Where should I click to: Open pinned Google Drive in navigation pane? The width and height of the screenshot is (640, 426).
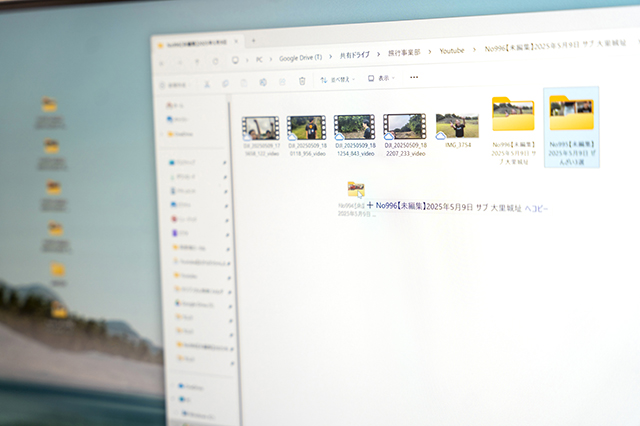195,304
